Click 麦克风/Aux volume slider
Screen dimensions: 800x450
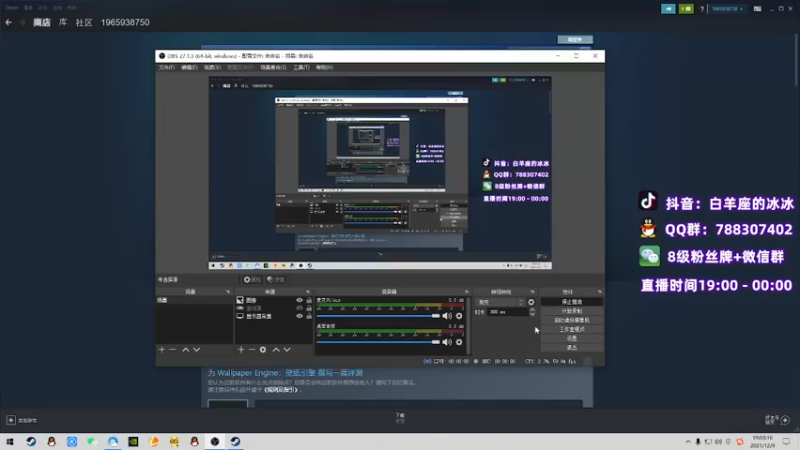point(378,316)
